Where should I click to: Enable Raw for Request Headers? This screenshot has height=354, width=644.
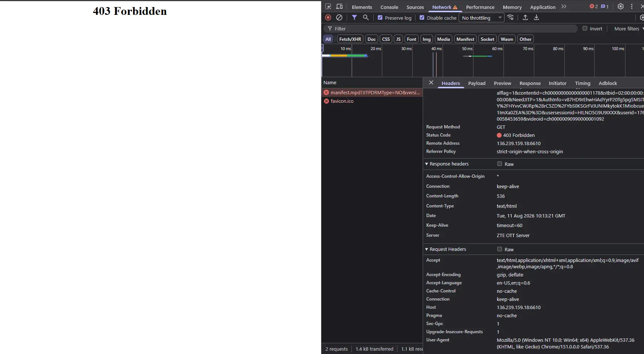click(499, 249)
